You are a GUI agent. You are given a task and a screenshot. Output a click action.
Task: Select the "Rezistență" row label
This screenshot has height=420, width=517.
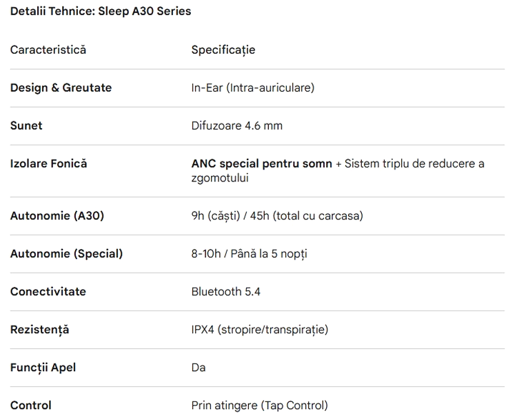[40, 330]
